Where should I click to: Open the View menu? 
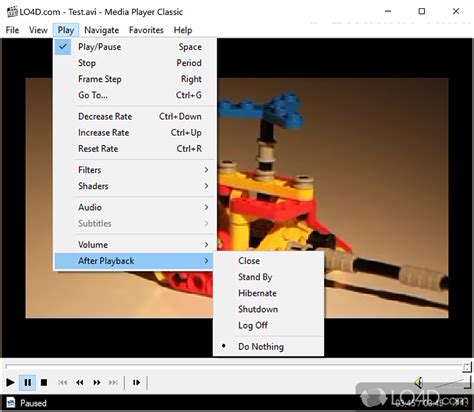[38, 30]
